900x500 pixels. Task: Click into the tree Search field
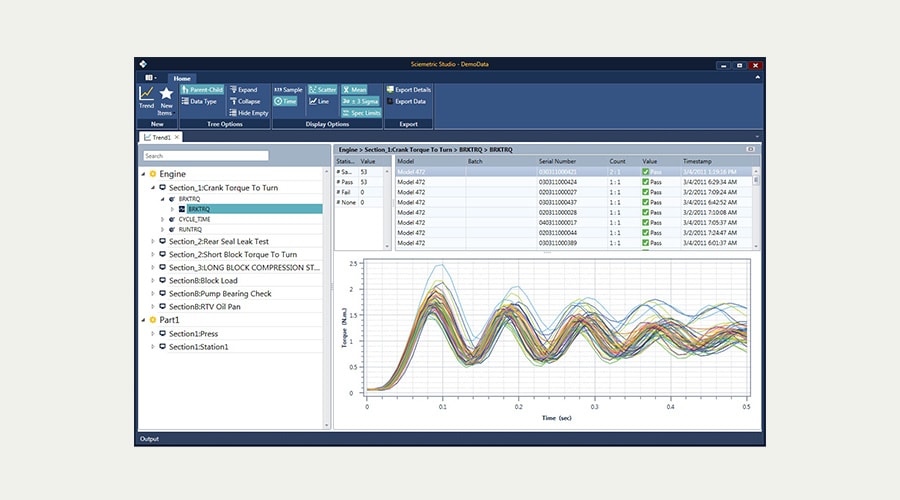205,156
